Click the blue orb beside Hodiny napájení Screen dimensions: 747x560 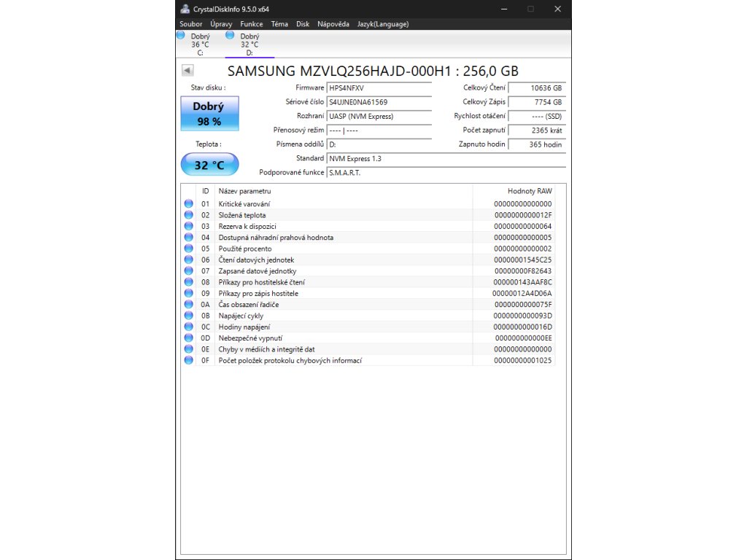point(189,327)
